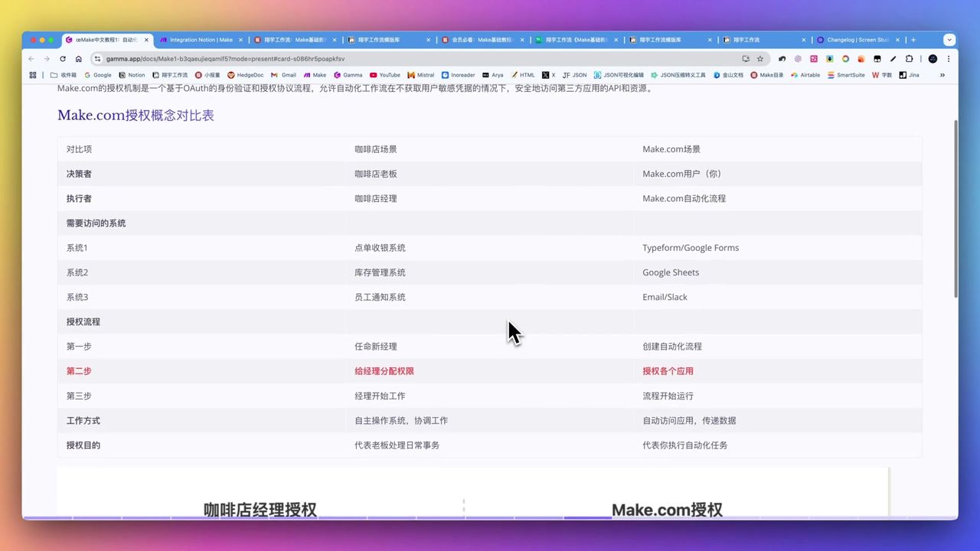Image resolution: width=980 pixels, height=551 pixels.
Task: Open the Chrome profile avatar menu
Action: click(x=933, y=58)
